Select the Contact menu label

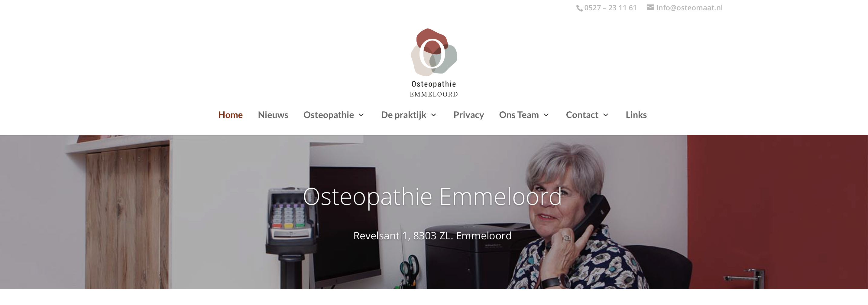click(582, 115)
